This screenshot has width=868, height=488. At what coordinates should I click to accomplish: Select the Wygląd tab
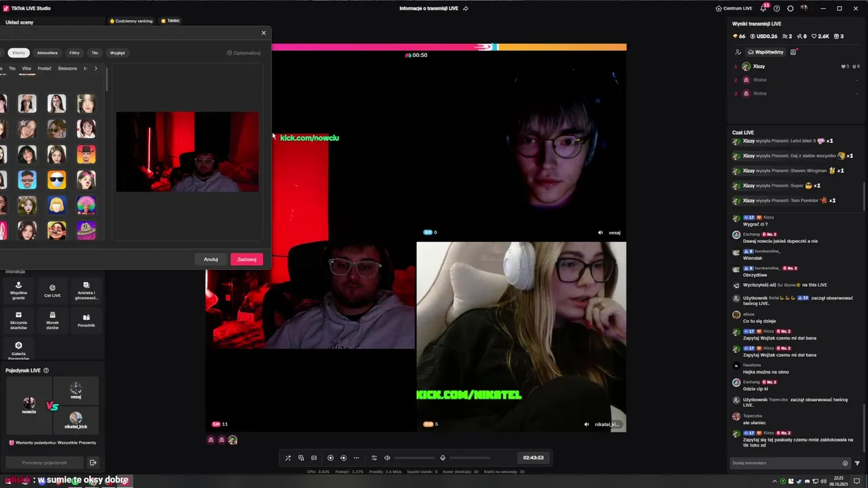117,53
